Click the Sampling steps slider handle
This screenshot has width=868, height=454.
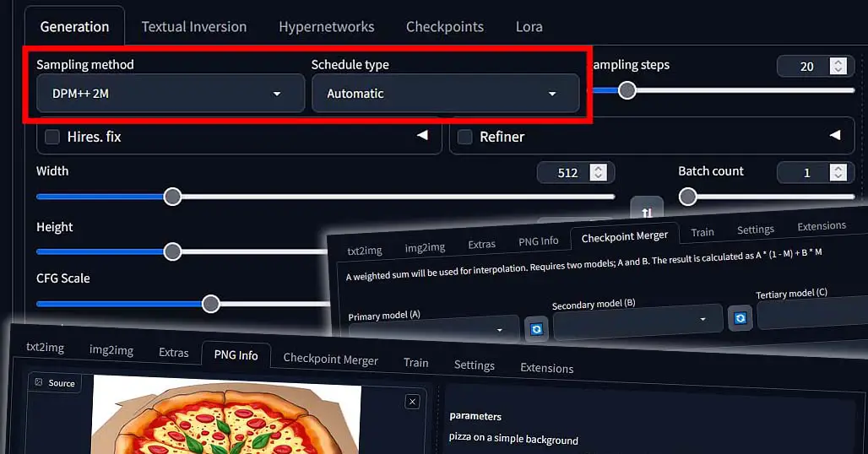627,90
